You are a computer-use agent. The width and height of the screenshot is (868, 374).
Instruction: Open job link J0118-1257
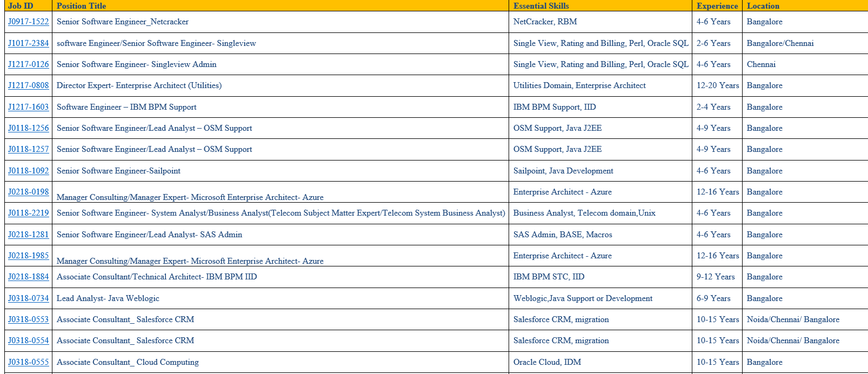28,149
